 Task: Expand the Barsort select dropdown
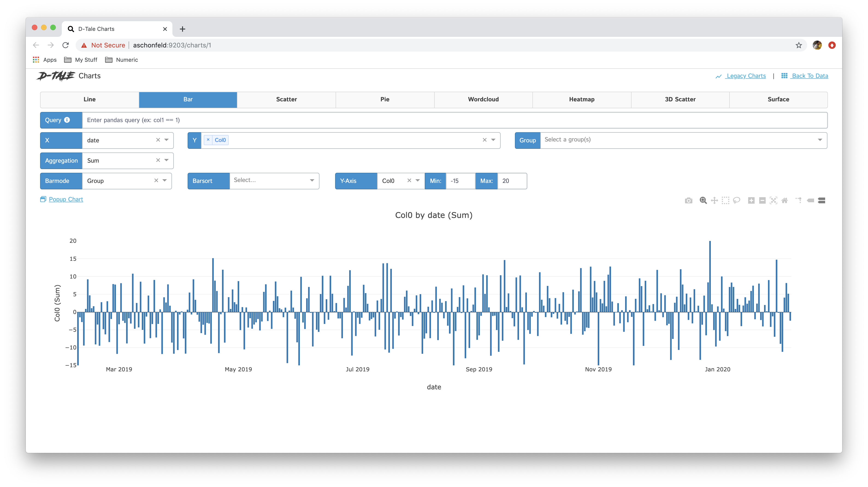tap(312, 181)
